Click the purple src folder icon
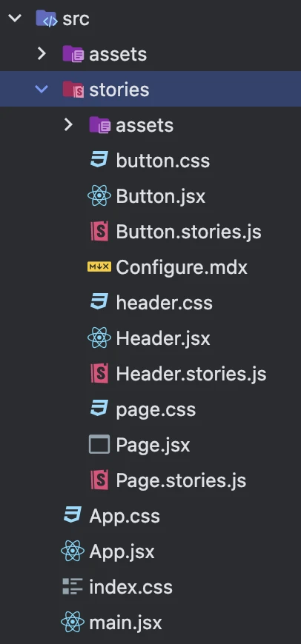 tap(46, 19)
